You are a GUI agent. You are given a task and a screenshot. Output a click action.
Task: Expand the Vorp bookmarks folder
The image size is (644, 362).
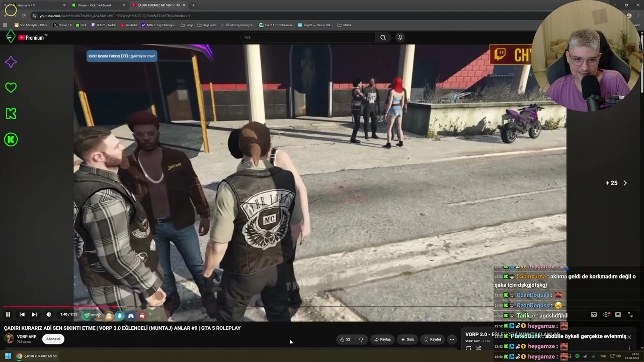click(x=187, y=25)
